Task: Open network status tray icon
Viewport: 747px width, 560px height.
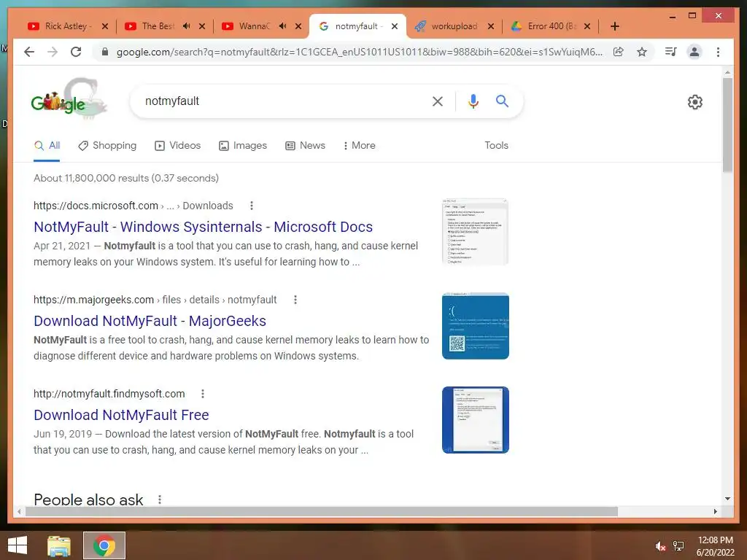Action: click(678, 546)
